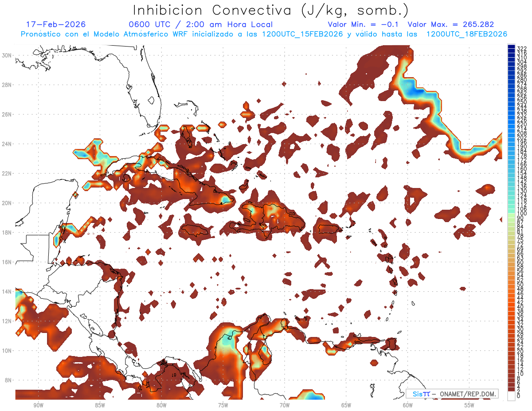Click the '26N' latitude label

tap(7, 114)
